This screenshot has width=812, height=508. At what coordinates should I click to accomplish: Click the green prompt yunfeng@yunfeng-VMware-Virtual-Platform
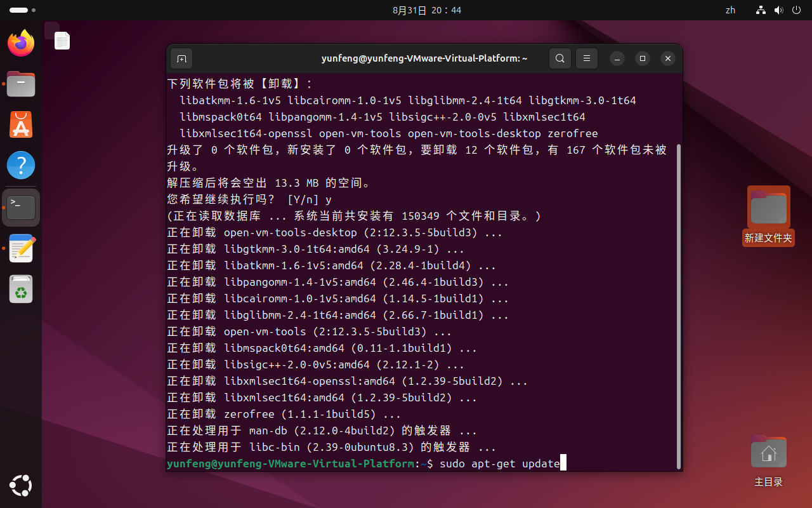tap(291, 464)
